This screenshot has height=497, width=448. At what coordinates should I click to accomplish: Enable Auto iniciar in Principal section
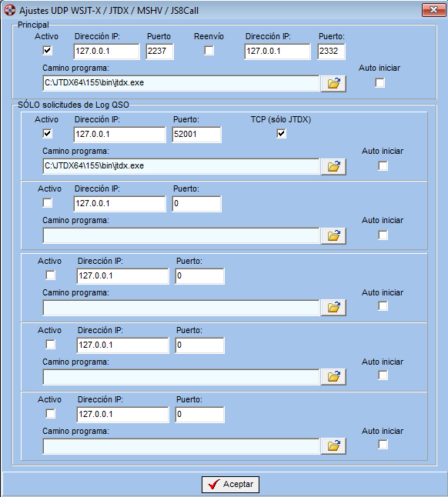click(379, 83)
